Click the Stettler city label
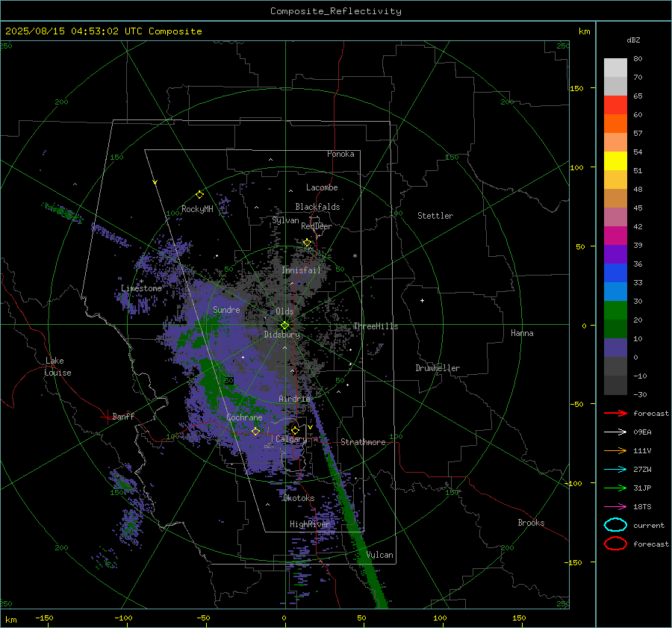 (435, 216)
